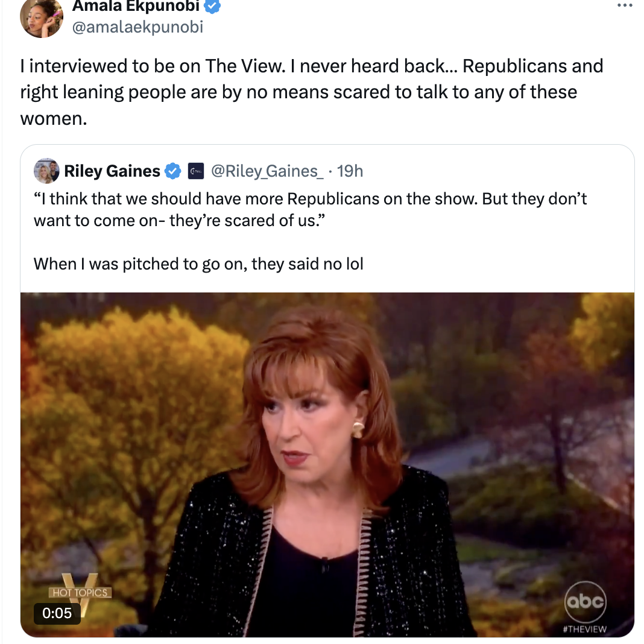Click Riley Gaines' small profile avatar
This screenshot has height=644, width=644.
pos(46,171)
